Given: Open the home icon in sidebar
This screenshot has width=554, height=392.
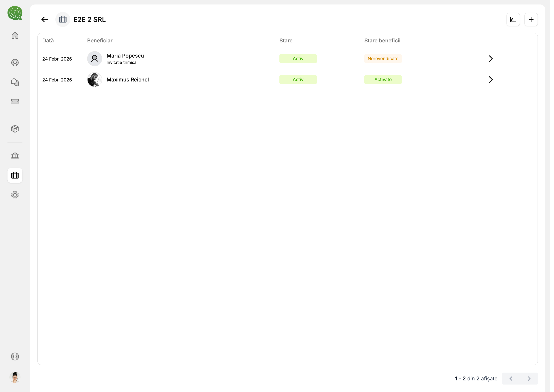Looking at the screenshot, I should click(15, 35).
